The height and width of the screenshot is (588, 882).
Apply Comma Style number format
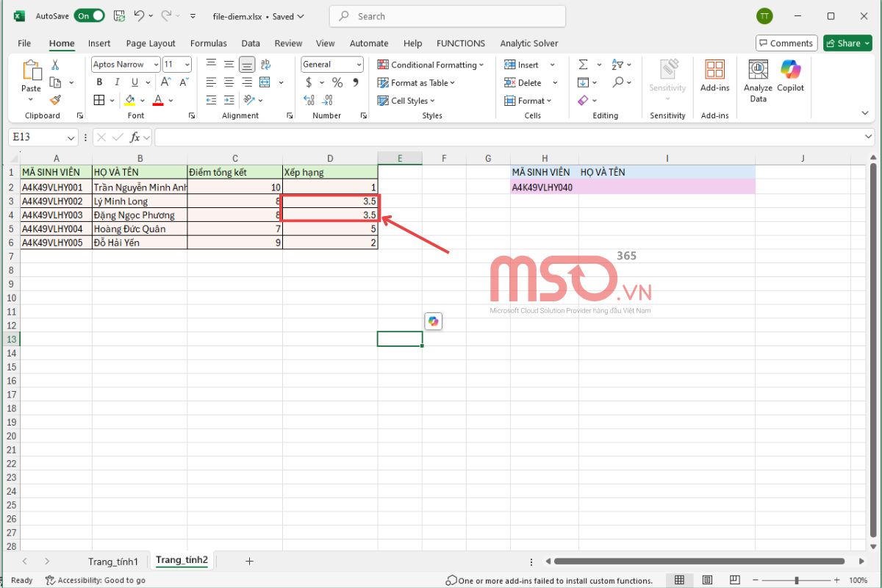click(356, 82)
